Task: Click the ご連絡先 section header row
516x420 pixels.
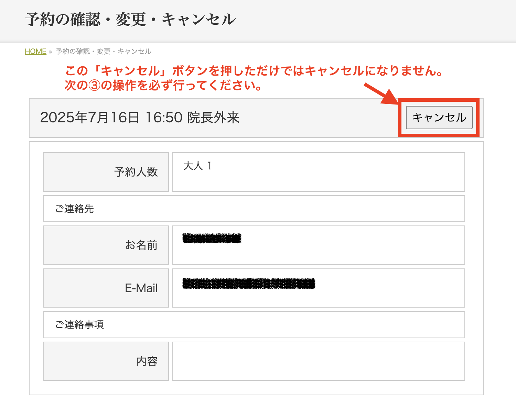Action: click(254, 209)
